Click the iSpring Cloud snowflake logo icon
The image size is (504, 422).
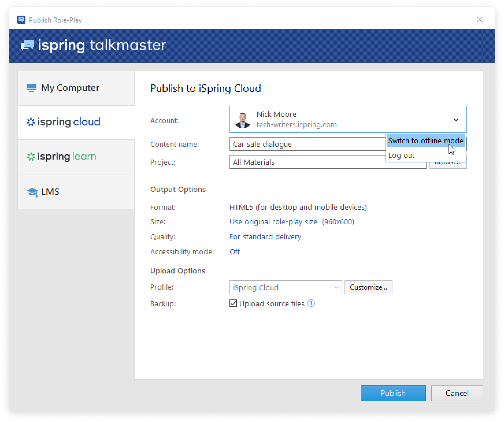click(x=31, y=122)
